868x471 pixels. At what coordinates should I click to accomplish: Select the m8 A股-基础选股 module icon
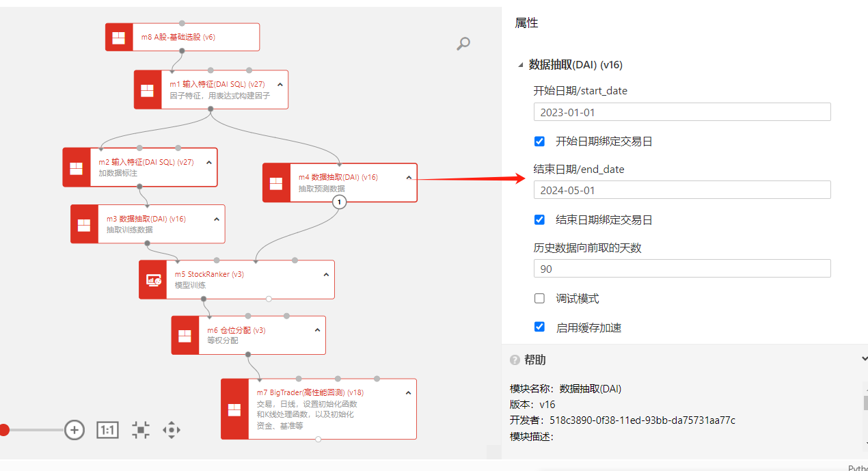[119, 37]
